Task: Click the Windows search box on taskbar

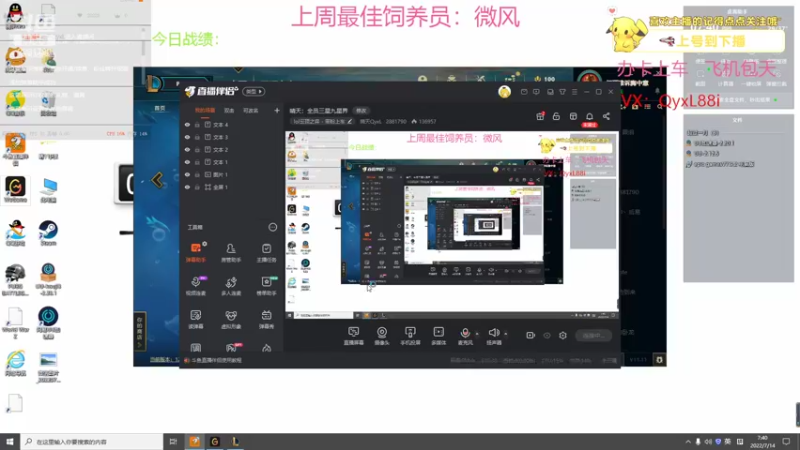Action: point(92,442)
